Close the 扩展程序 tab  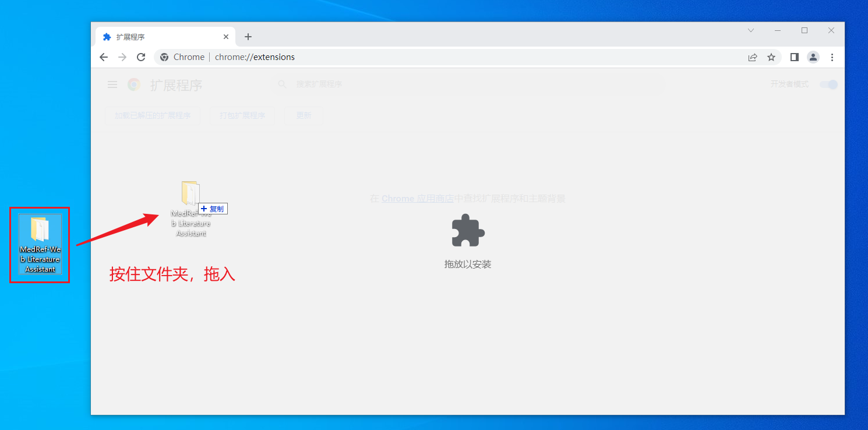point(226,37)
